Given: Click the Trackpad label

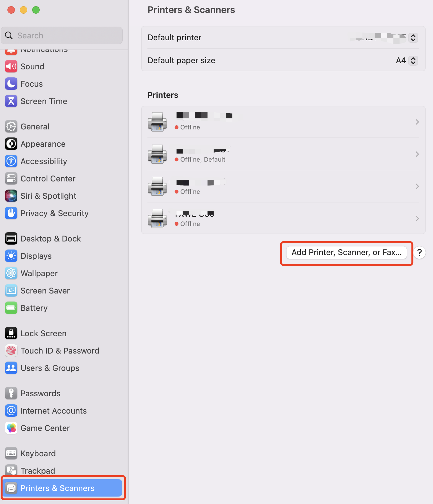Looking at the screenshot, I should (x=38, y=471).
